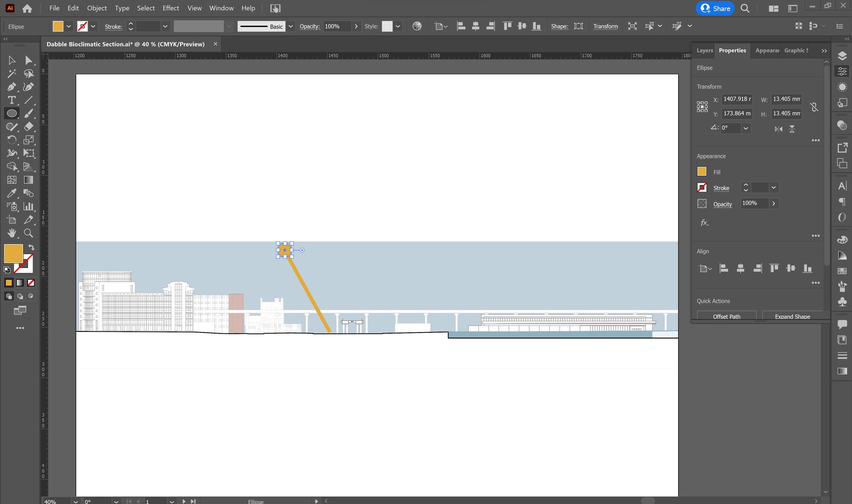Flip selection along vertical axis
This screenshot has width=852, height=504.
(x=792, y=129)
